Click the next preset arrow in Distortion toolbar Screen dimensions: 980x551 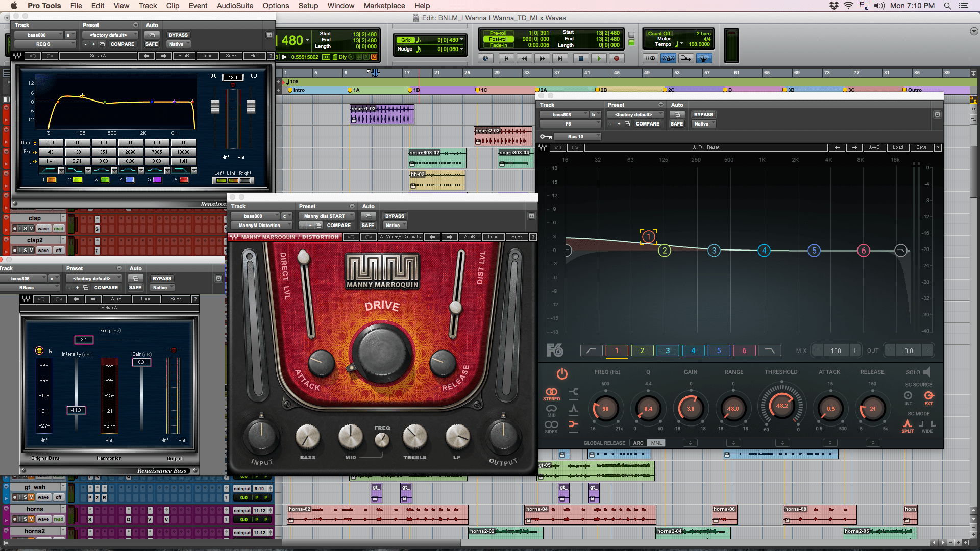(450, 237)
